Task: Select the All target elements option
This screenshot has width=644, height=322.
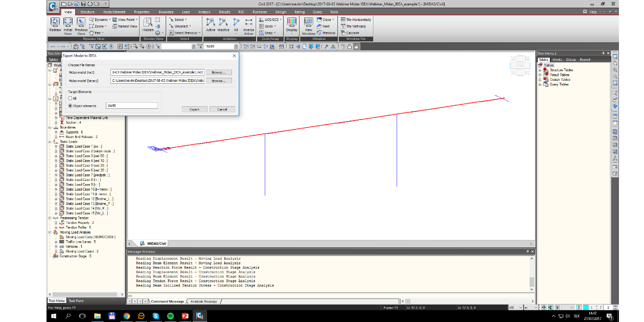Action: pos(70,98)
